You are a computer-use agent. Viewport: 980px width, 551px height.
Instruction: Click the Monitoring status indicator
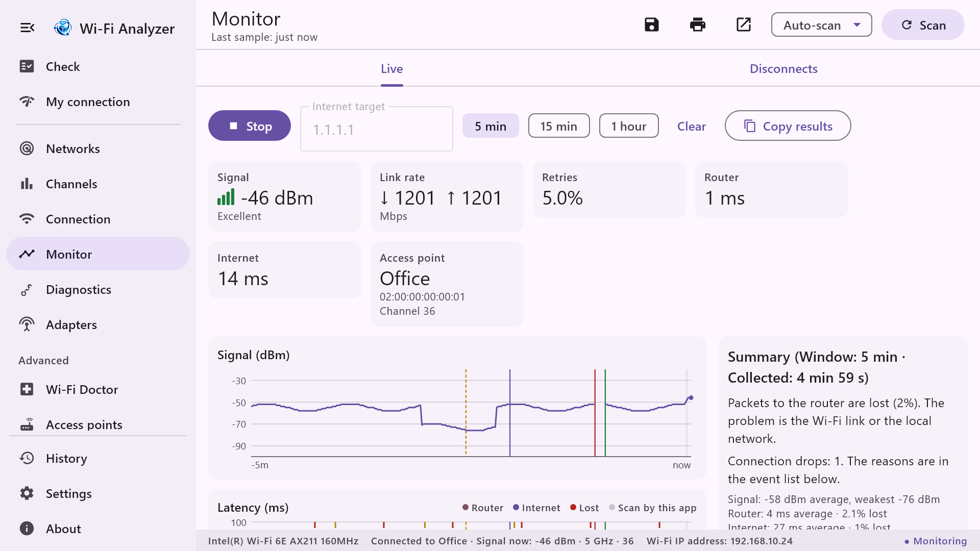coord(936,541)
